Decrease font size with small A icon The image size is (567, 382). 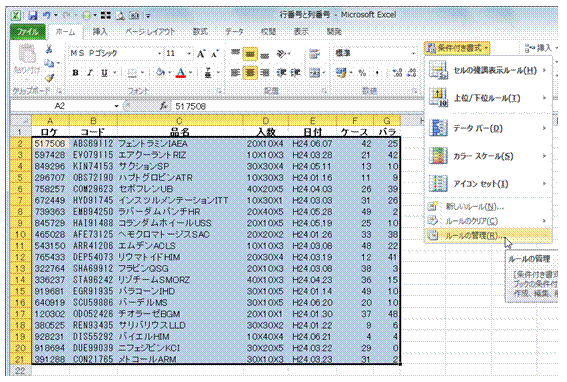[215, 54]
